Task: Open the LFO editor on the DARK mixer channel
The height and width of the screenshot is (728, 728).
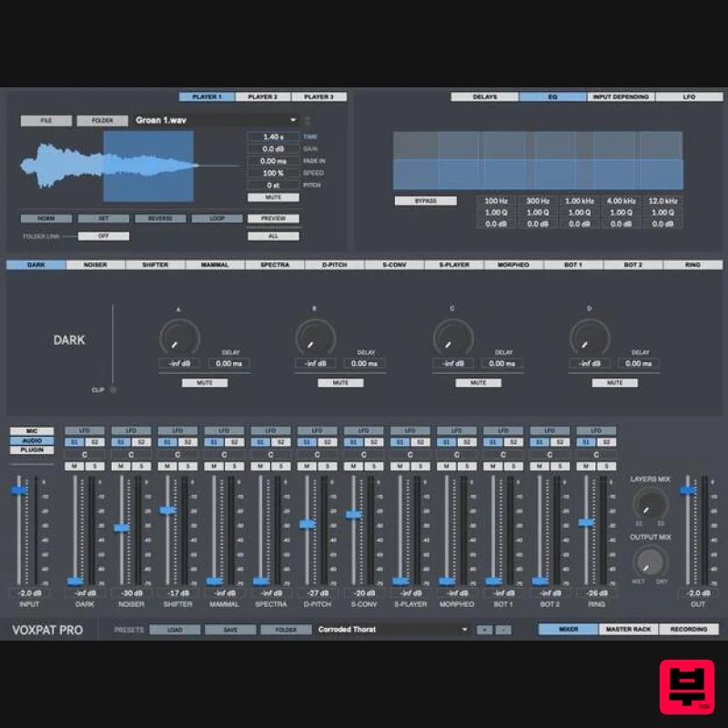Action: point(85,430)
